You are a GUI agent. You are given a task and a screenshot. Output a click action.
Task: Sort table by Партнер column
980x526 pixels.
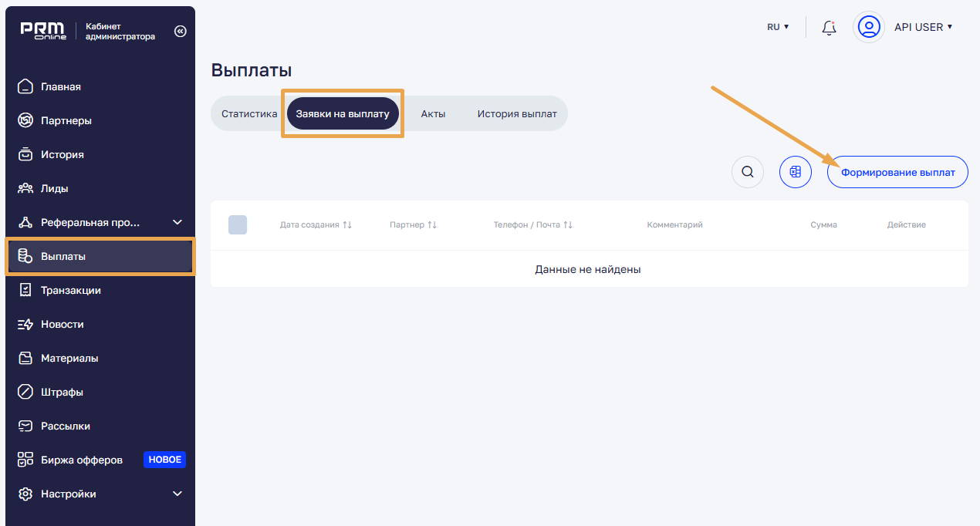point(413,224)
